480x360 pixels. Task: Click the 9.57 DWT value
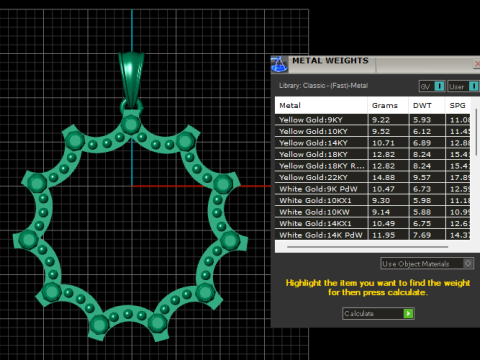click(422, 177)
